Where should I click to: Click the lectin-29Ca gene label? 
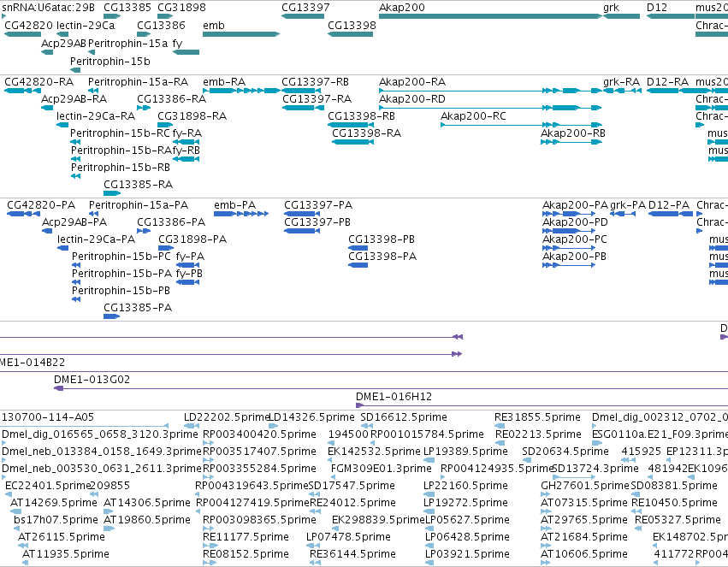[86, 25]
